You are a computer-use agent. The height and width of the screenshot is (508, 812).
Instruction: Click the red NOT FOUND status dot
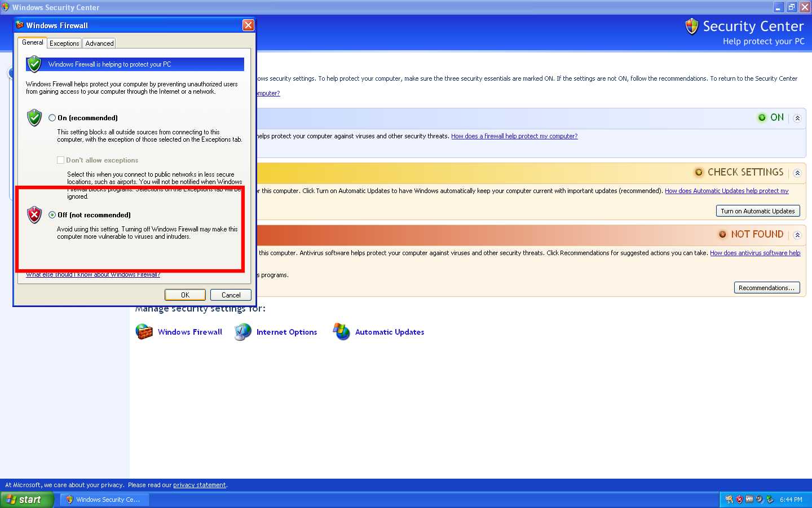tap(722, 234)
